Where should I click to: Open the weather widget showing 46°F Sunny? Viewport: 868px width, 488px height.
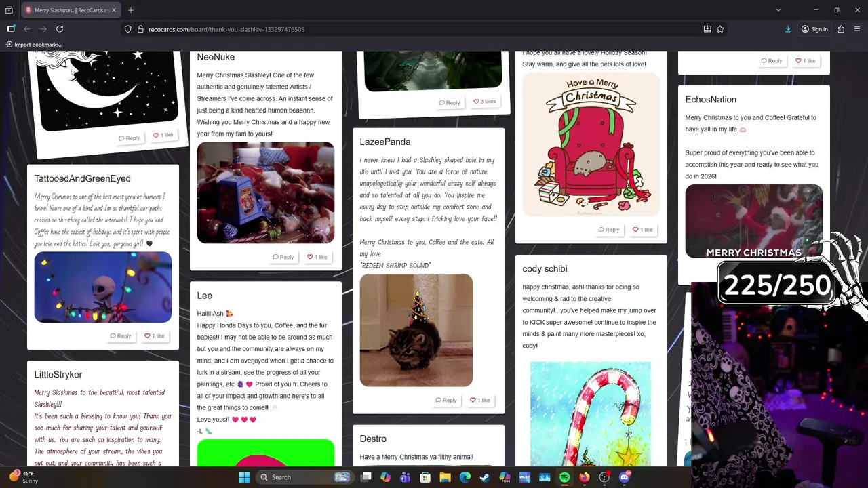tap(24, 477)
